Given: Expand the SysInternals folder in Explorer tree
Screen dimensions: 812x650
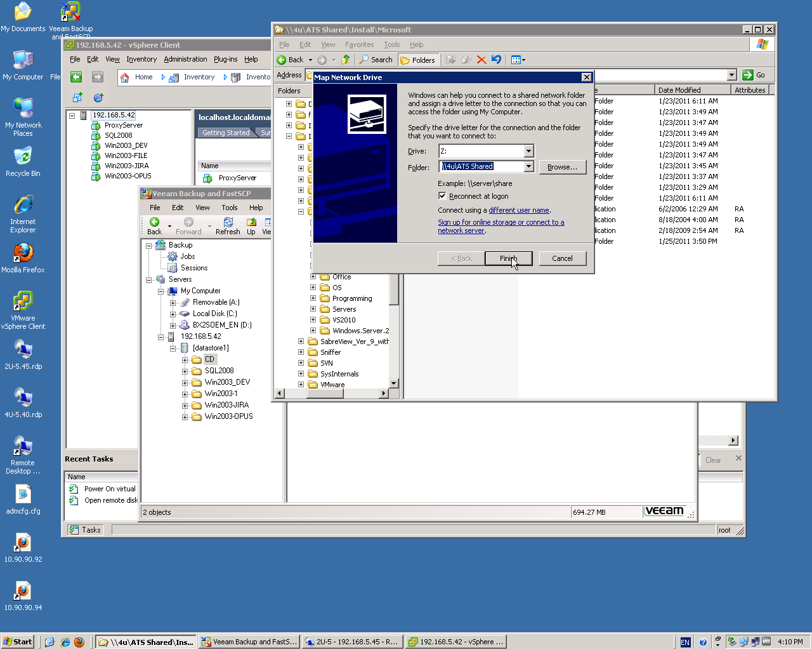Looking at the screenshot, I should tap(301, 374).
